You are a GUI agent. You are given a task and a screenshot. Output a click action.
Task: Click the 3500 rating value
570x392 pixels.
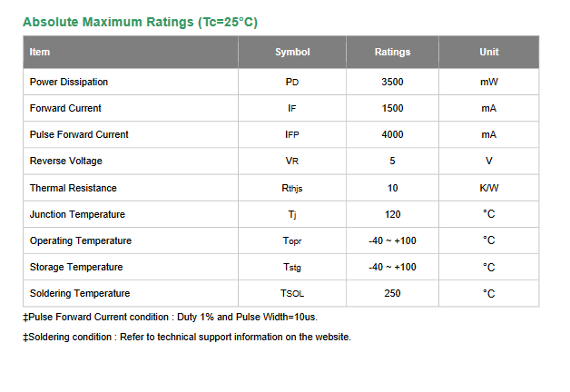[x=392, y=82]
